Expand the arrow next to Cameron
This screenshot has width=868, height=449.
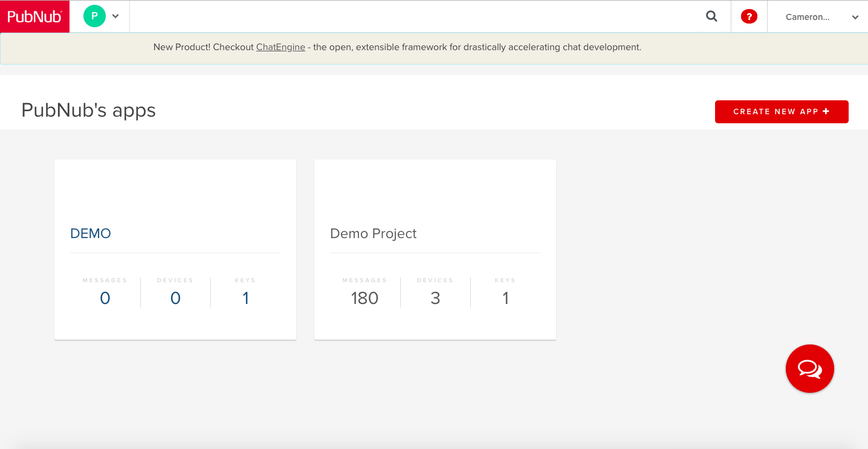coord(855,18)
